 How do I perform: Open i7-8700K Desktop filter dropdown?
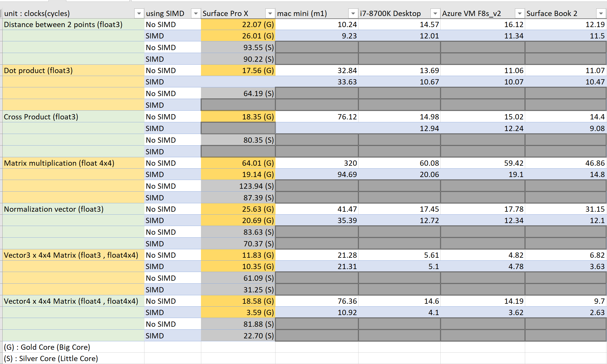pyautogui.click(x=435, y=14)
